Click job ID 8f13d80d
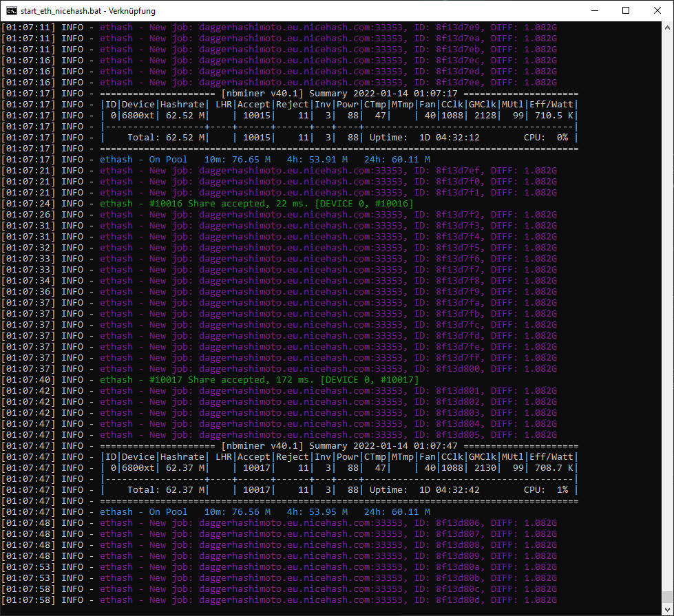 459,600
